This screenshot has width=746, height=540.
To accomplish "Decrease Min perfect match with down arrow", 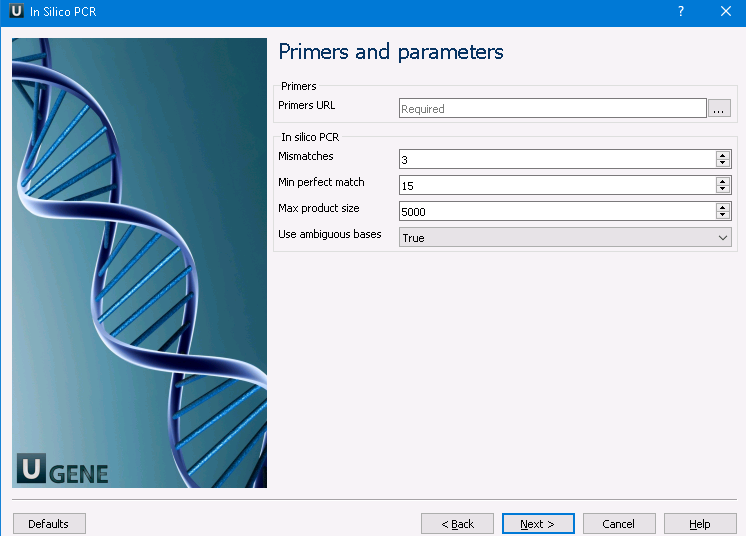I will (x=722, y=189).
